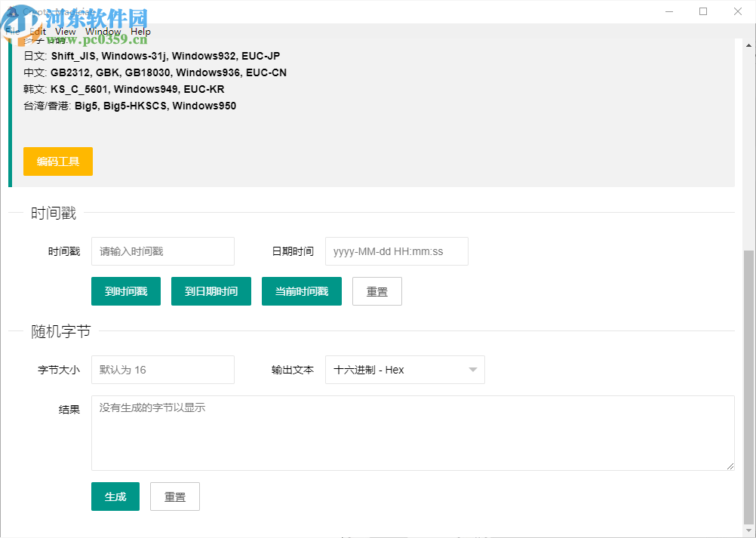
Task: Click the 到时间戳 conversion button
Action: (125, 291)
